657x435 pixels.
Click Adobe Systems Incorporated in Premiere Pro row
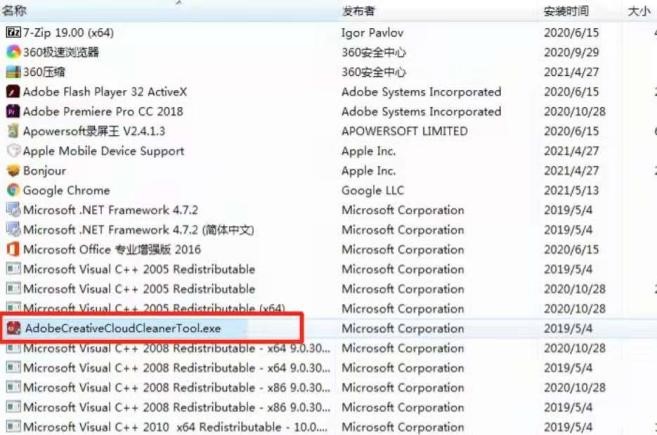click(x=421, y=111)
